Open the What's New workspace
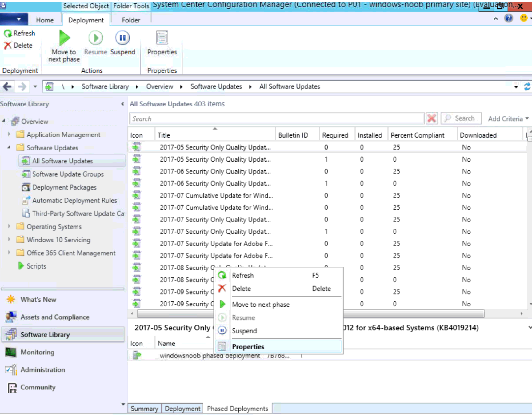Image resolution: width=532 pixels, height=415 pixels. [x=38, y=300]
